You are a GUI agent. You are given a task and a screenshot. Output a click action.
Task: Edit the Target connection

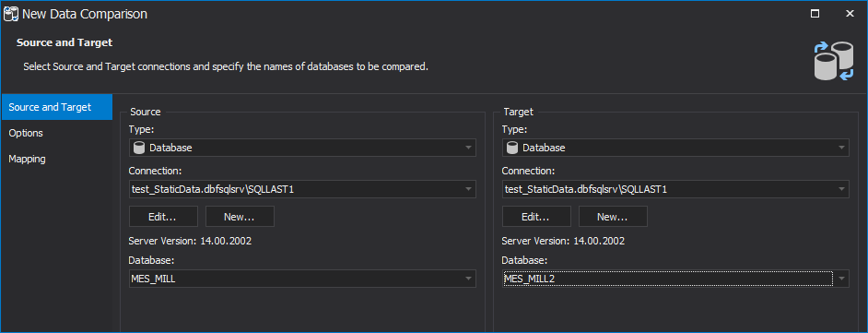(x=536, y=217)
